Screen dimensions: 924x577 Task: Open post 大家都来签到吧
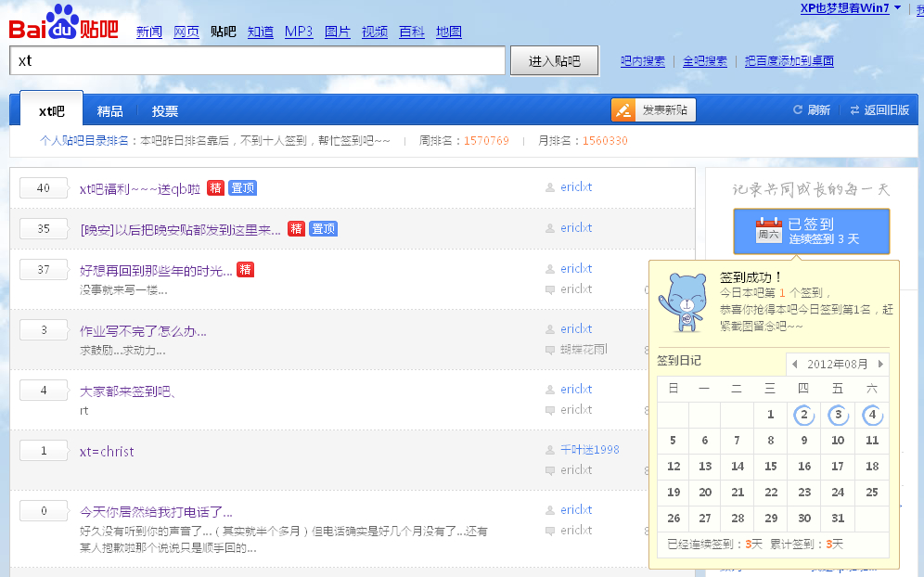point(128,391)
